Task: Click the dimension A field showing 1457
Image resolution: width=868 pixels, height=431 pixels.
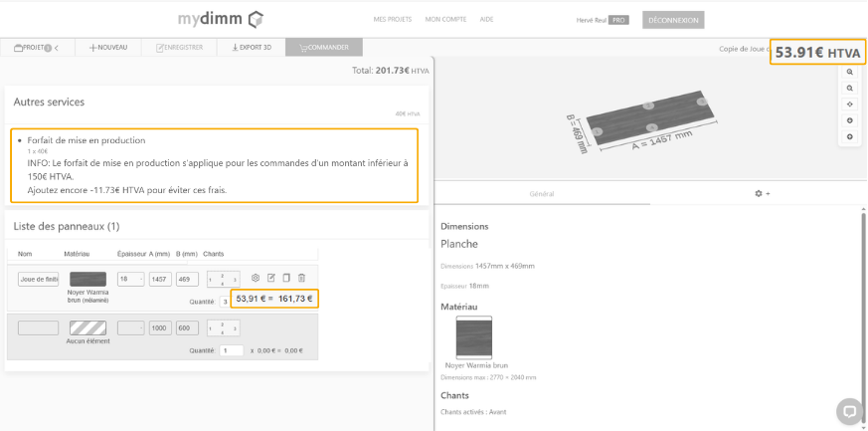Action: [160, 280]
